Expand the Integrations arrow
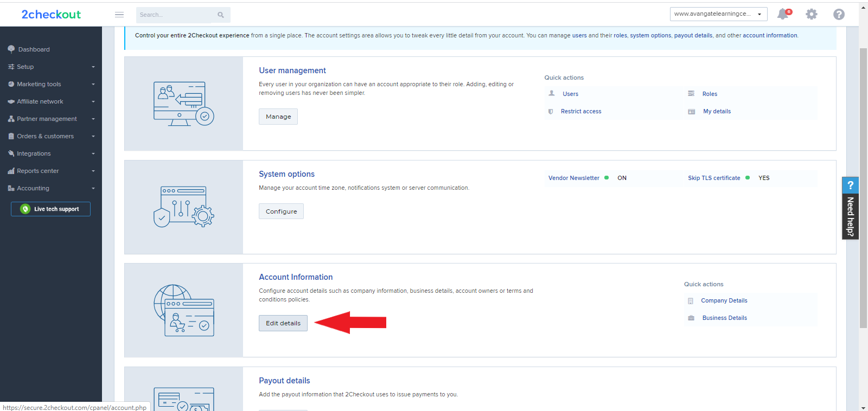Image resolution: width=868 pixels, height=411 pixels. pyautogui.click(x=93, y=154)
